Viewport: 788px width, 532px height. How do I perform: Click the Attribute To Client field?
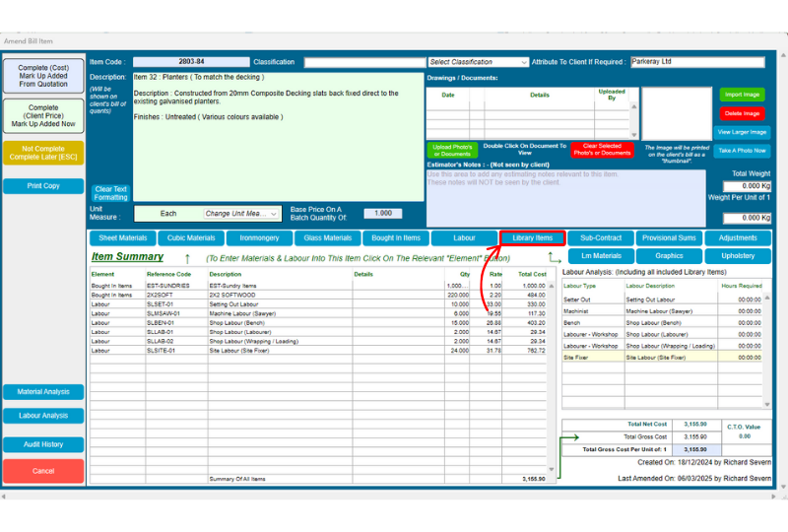[x=696, y=62]
